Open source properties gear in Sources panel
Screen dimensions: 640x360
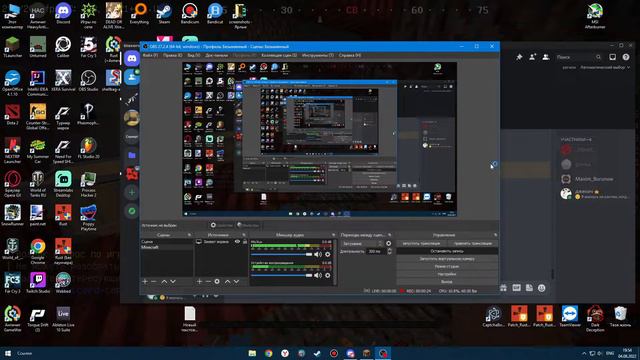click(217, 282)
